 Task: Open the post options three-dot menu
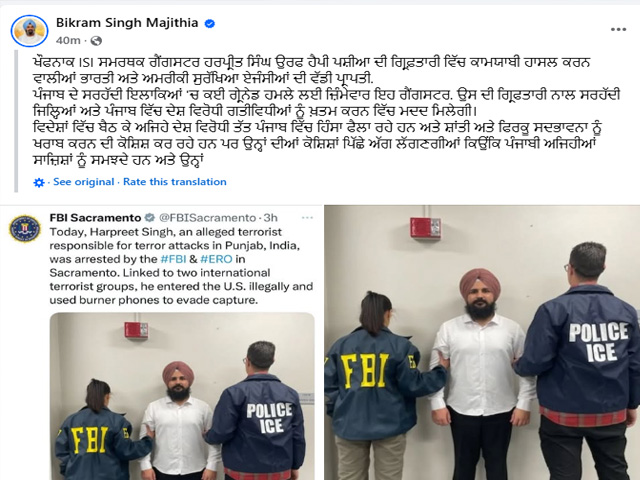[x=618, y=29]
